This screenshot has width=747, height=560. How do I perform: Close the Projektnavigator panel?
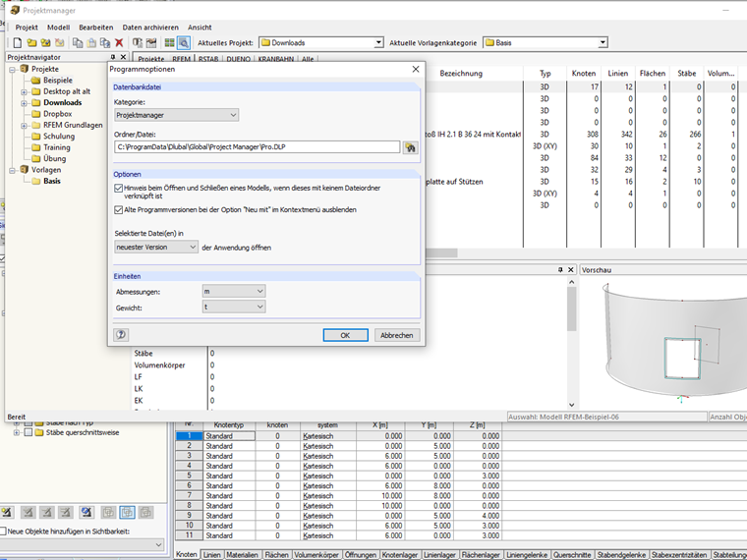click(124, 57)
